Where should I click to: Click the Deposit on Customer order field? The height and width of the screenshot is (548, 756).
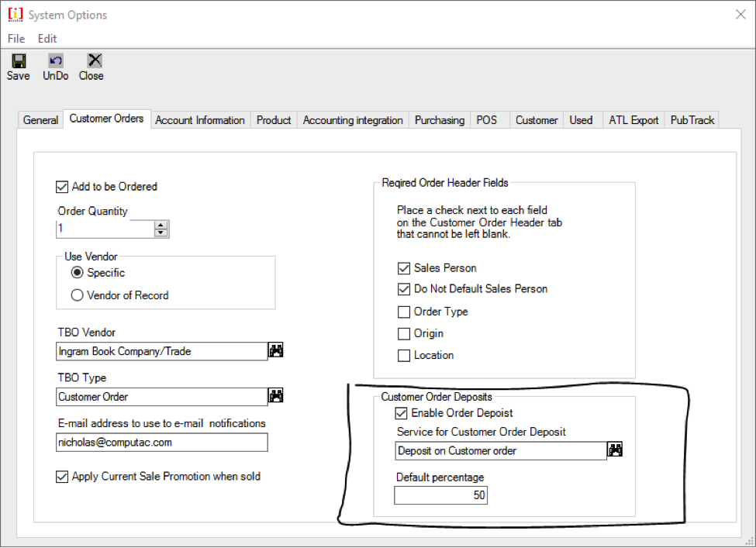point(500,450)
